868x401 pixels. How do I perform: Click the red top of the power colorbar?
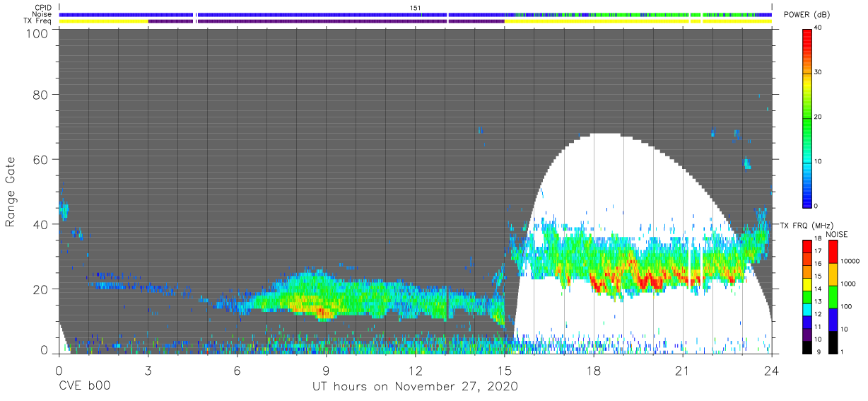pyautogui.click(x=807, y=35)
